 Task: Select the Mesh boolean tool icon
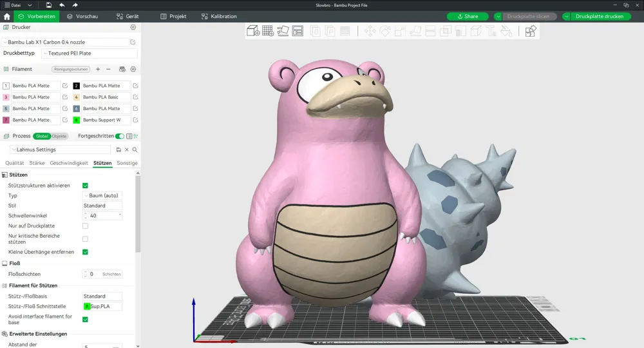(445, 31)
